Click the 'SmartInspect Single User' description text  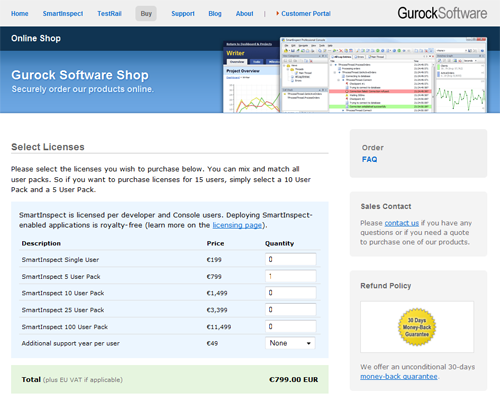pos(60,260)
